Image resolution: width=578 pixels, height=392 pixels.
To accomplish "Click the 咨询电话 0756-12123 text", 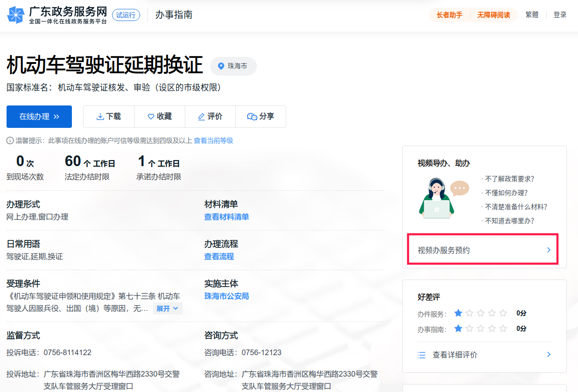I will coord(243,353).
